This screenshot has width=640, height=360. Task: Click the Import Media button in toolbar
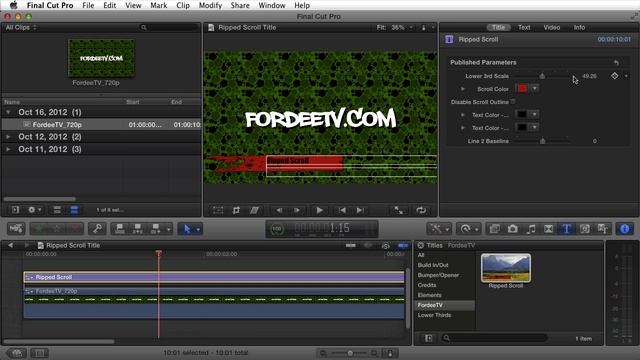point(16,229)
